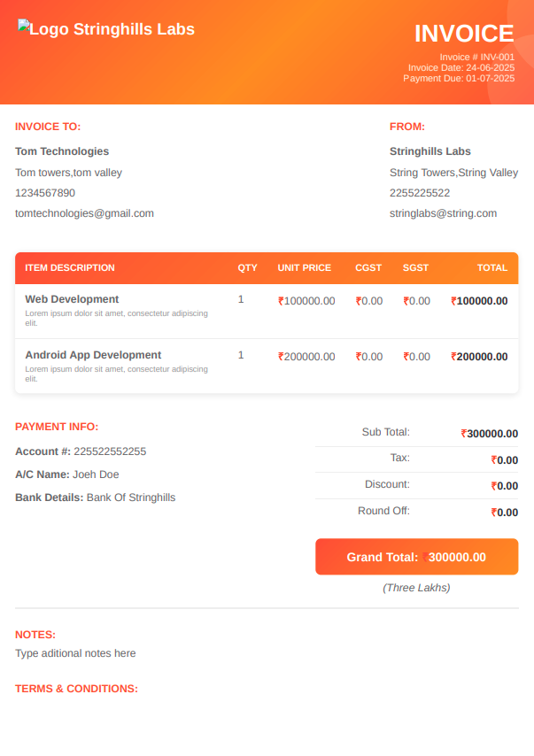Click the TERMS & CONDITIONS heading
534x756 pixels.
pos(76,689)
